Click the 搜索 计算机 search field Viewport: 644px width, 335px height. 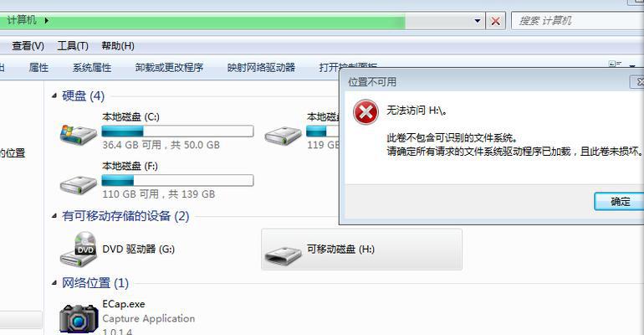coord(577,21)
